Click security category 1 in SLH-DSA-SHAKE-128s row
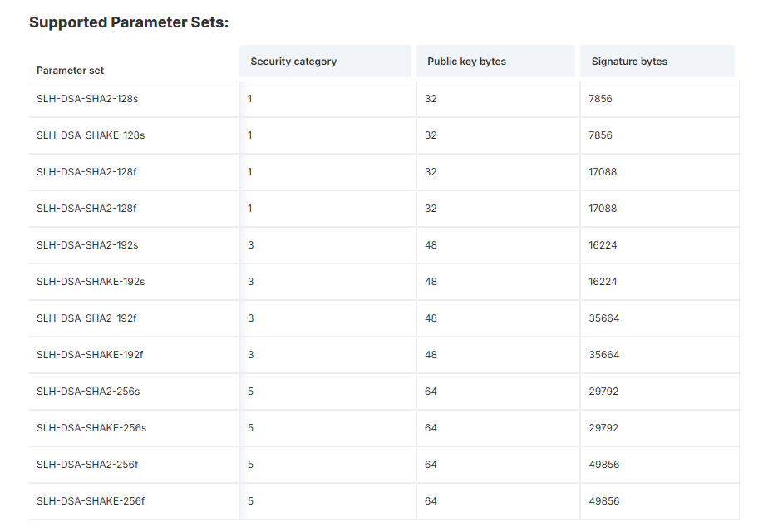The image size is (763, 532). pos(250,135)
